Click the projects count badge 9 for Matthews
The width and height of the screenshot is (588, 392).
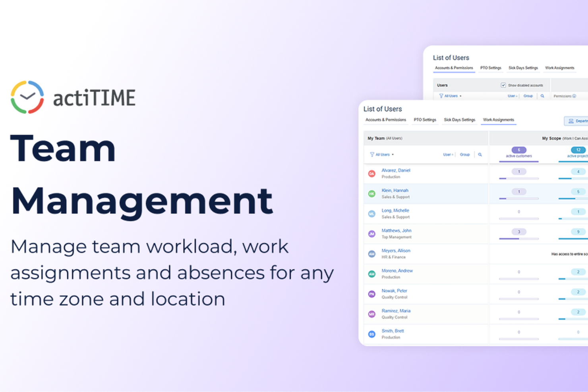coord(578,232)
